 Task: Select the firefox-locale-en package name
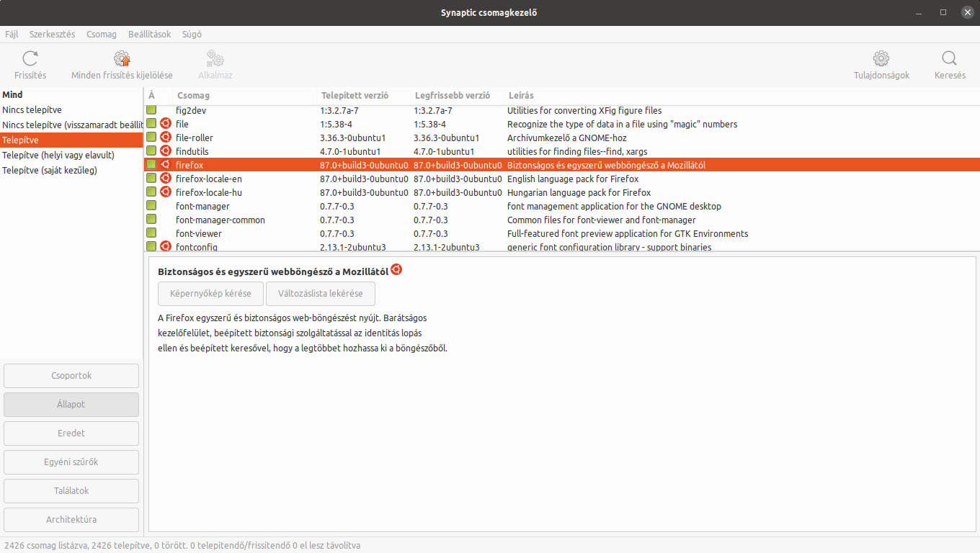click(x=209, y=179)
